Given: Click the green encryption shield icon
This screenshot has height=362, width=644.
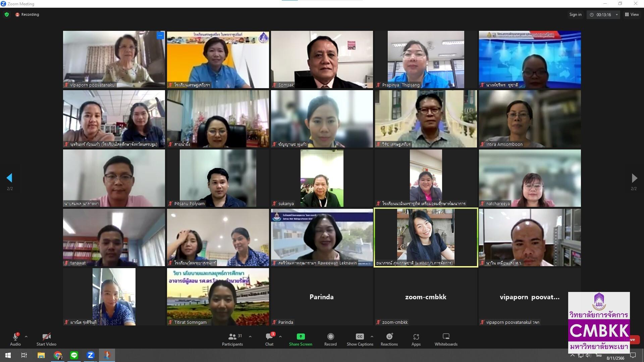Looking at the screenshot, I should click(x=7, y=14).
